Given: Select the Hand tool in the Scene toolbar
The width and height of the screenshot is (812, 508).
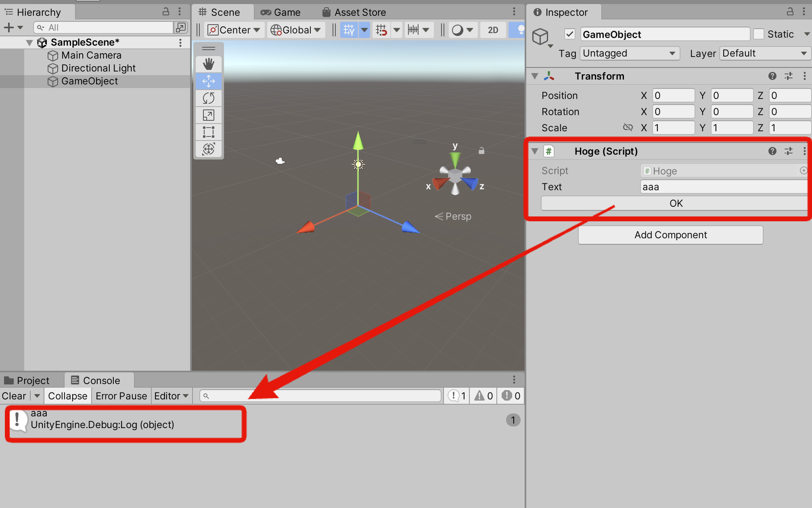Looking at the screenshot, I should click(209, 64).
